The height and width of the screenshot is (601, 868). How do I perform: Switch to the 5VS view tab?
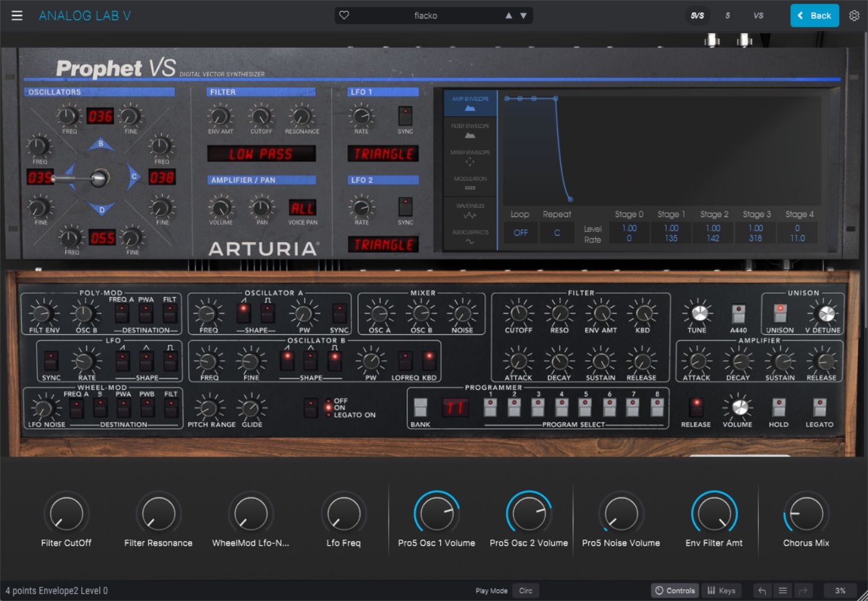click(697, 16)
